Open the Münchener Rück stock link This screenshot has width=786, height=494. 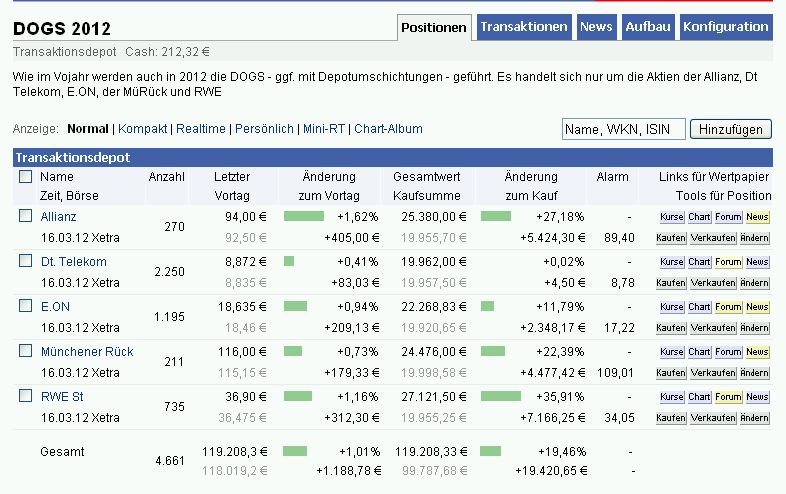[x=87, y=352]
